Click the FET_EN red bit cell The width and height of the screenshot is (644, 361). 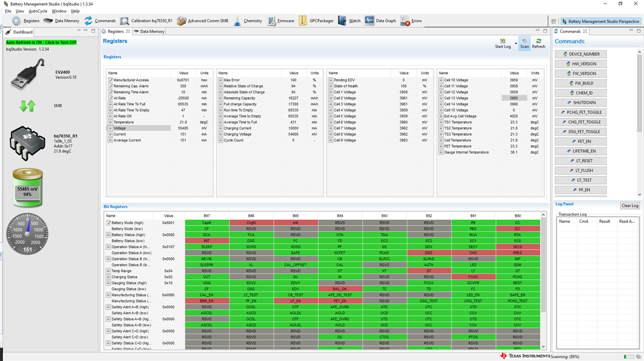[340, 301]
